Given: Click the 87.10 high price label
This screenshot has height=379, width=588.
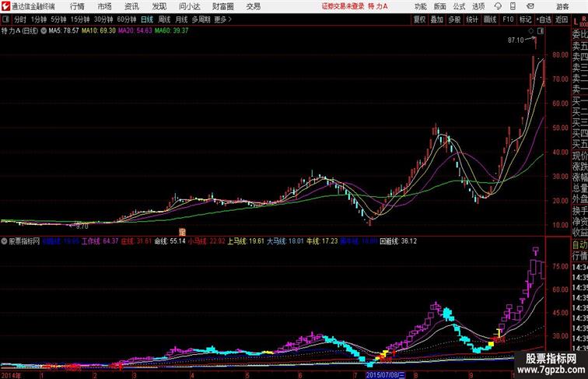Looking at the screenshot, I should tap(516, 40).
